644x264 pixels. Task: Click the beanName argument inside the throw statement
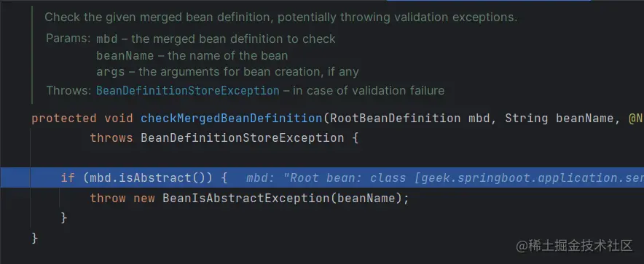point(366,199)
